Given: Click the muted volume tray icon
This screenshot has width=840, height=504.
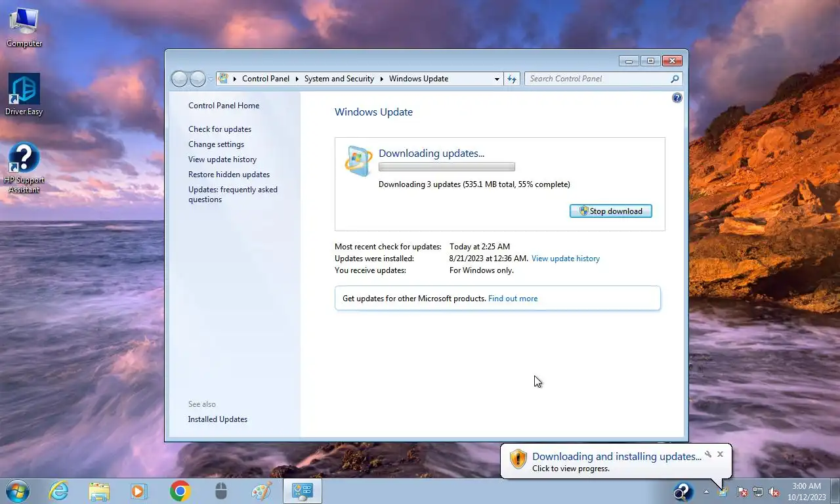Looking at the screenshot, I should pos(774,492).
